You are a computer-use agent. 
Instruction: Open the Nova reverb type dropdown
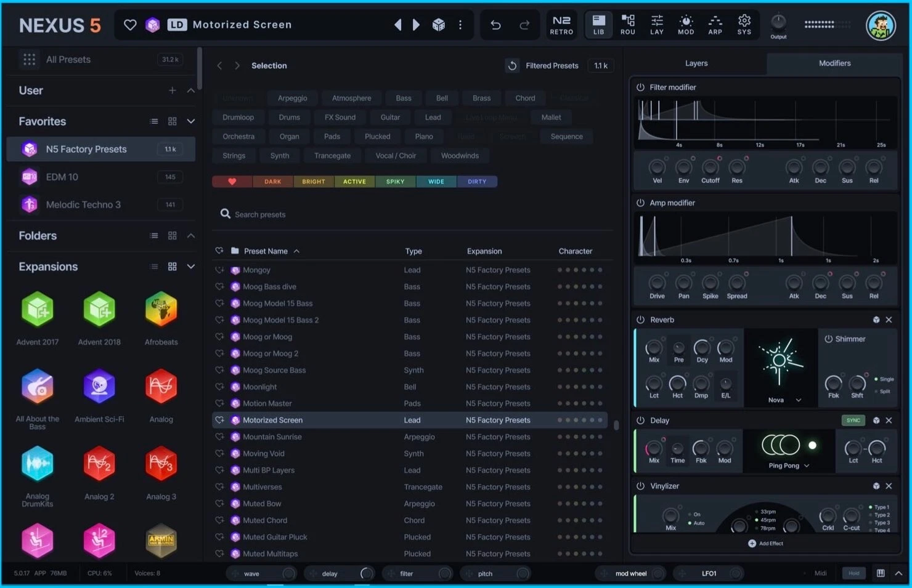784,400
